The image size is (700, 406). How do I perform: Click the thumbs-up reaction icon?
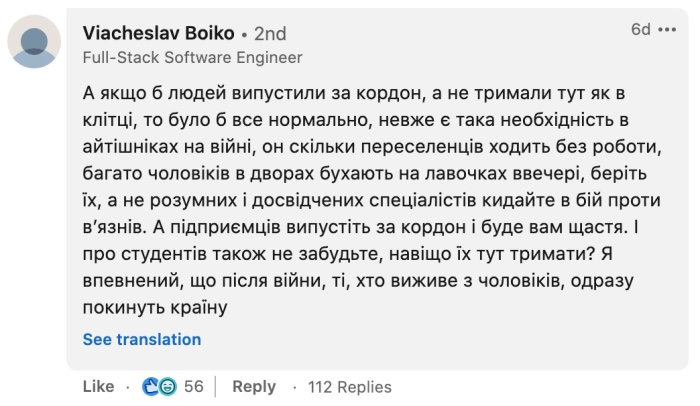(x=151, y=387)
